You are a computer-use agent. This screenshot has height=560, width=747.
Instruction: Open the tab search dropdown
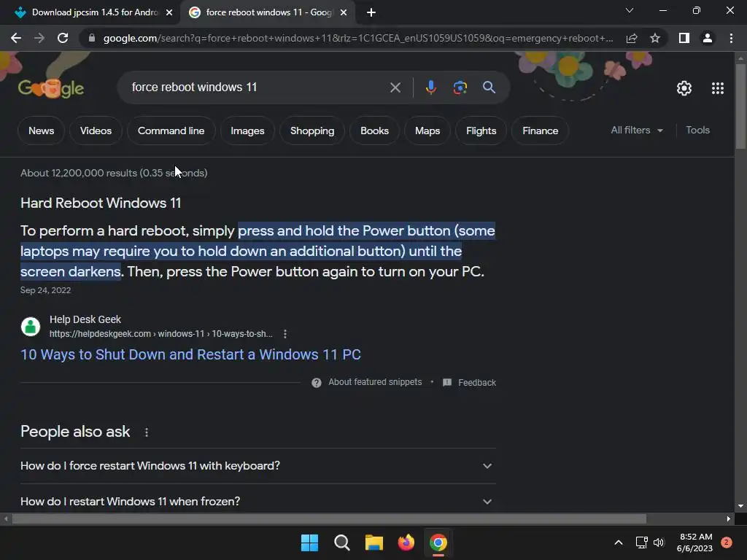[x=630, y=10]
